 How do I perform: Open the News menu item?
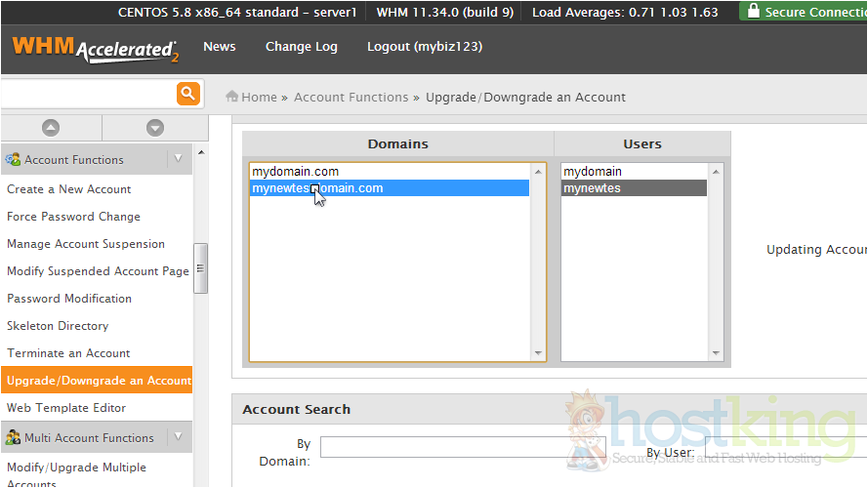click(x=219, y=47)
